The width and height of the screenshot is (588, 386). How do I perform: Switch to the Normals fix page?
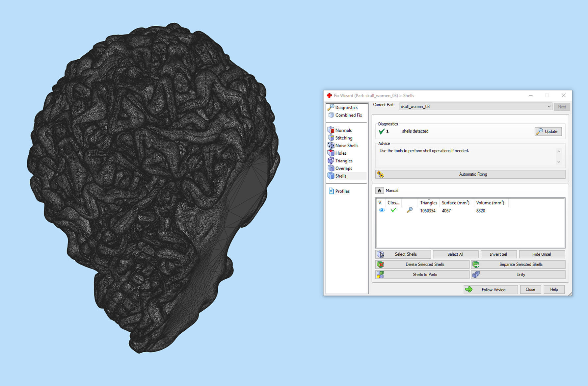(x=343, y=130)
